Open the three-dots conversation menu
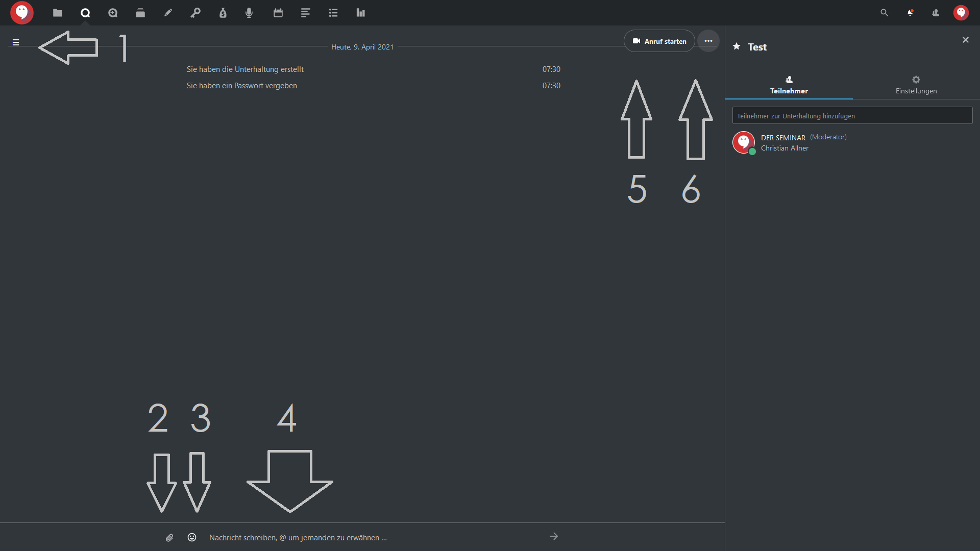Image resolution: width=980 pixels, height=551 pixels. 708,41
